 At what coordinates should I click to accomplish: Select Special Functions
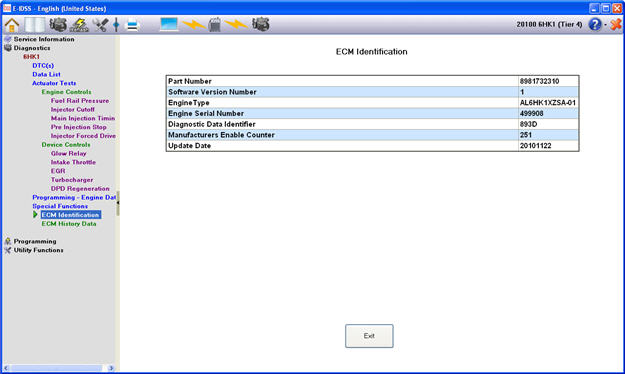[x=60, y=206]
